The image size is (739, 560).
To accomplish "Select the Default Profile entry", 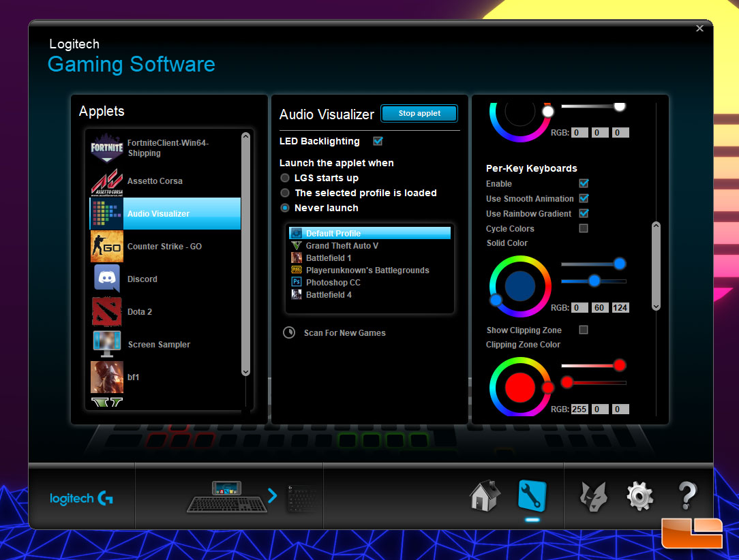I will pos(370,233).
